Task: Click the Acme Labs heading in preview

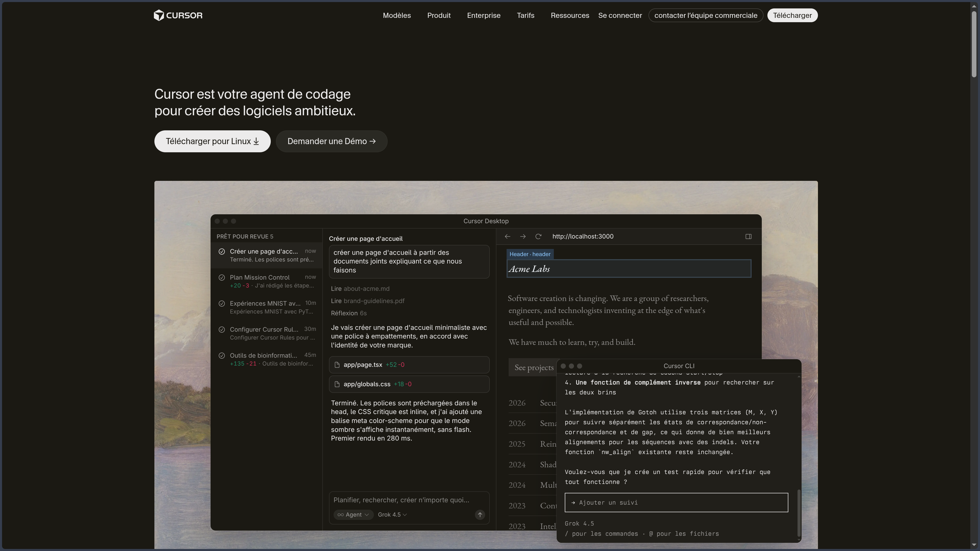Action: (529, 269)
